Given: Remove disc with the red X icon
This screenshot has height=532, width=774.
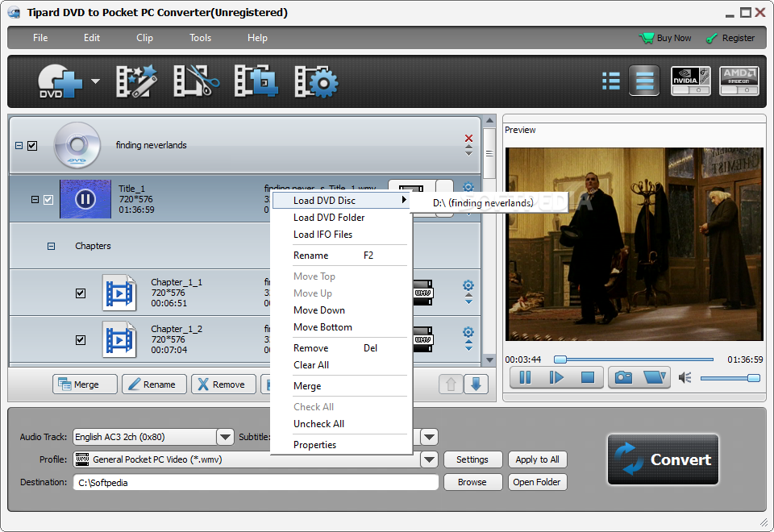Looking at the screenshot, I should [469, 138].
